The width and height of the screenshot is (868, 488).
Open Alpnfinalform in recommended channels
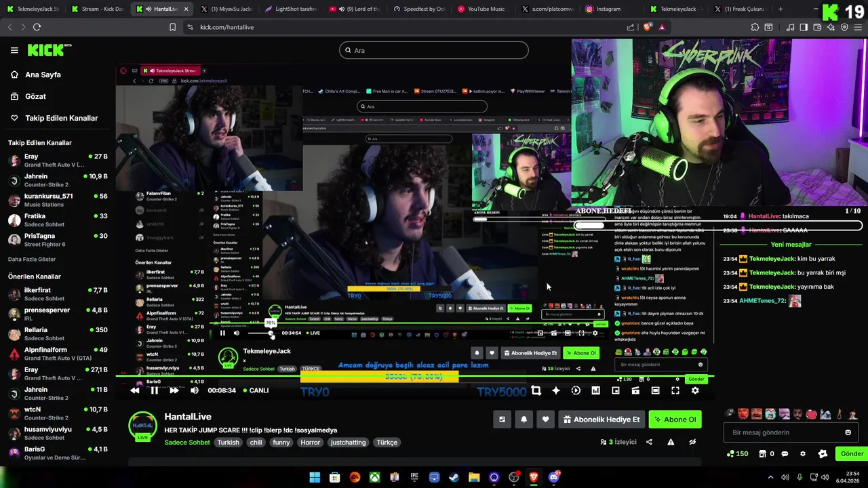[x=58, y=354]
